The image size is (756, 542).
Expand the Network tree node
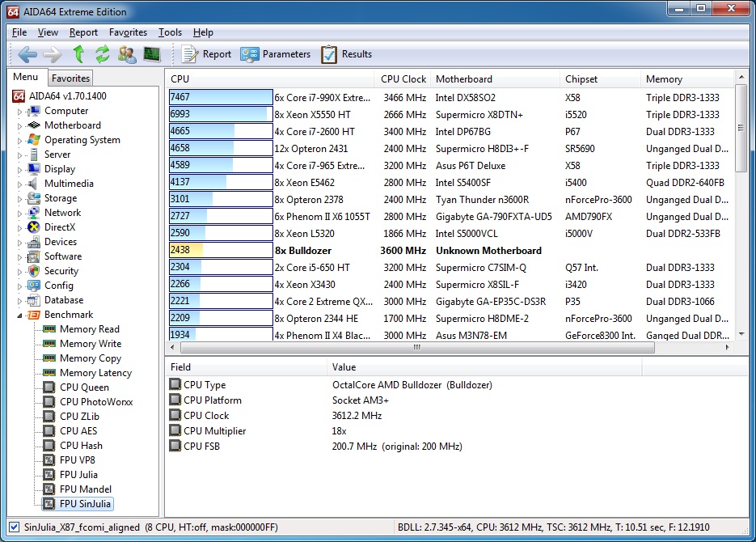click(19, 213)
